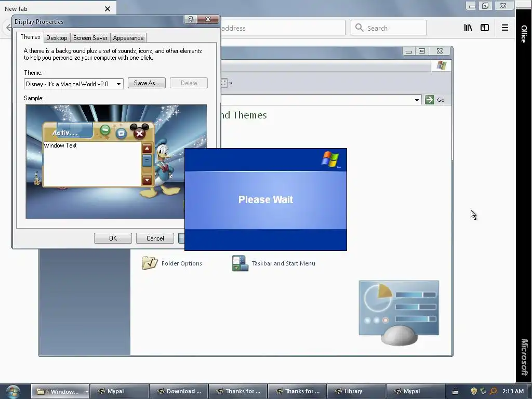Expand the Window taskbar group arrow
This screenshot has height=399, width=532.
click(x=87, y=392)
